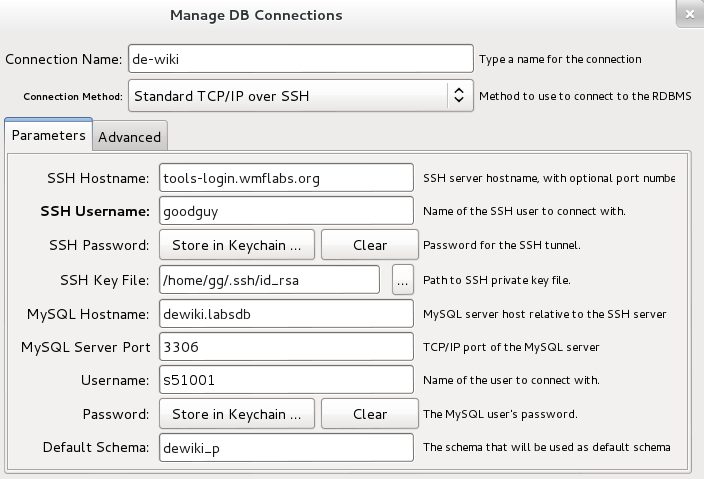
Task: Edit the SSH Hostname field
Action: coord(286,178)
